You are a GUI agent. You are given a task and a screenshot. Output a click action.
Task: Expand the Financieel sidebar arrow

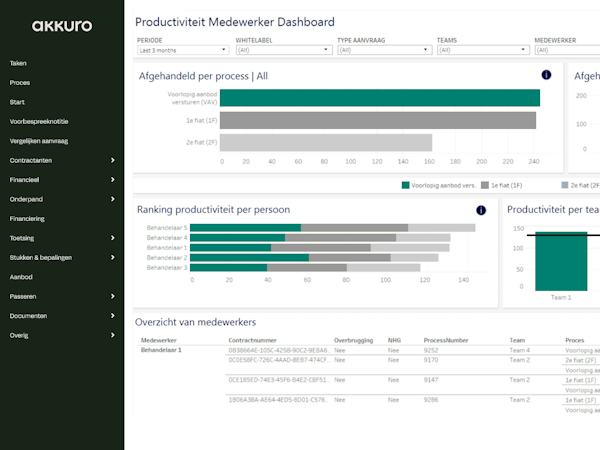click(x=112, y=179)
